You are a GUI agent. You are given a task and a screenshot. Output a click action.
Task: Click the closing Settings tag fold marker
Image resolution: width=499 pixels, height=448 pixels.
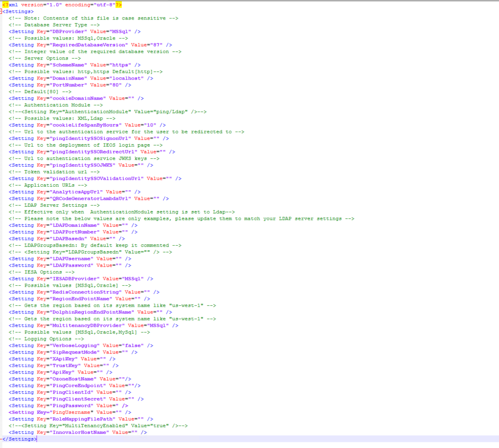click(x=2, y=439)
